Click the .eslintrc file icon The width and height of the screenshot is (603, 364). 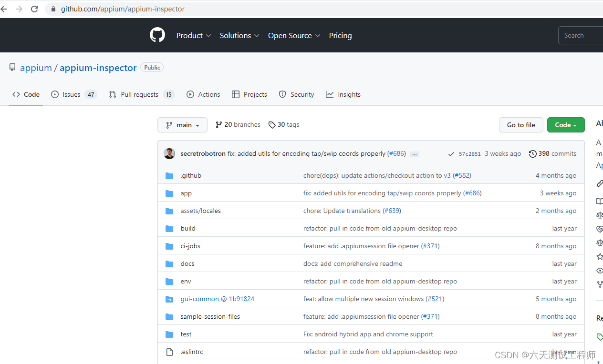(x=169, y=352)
